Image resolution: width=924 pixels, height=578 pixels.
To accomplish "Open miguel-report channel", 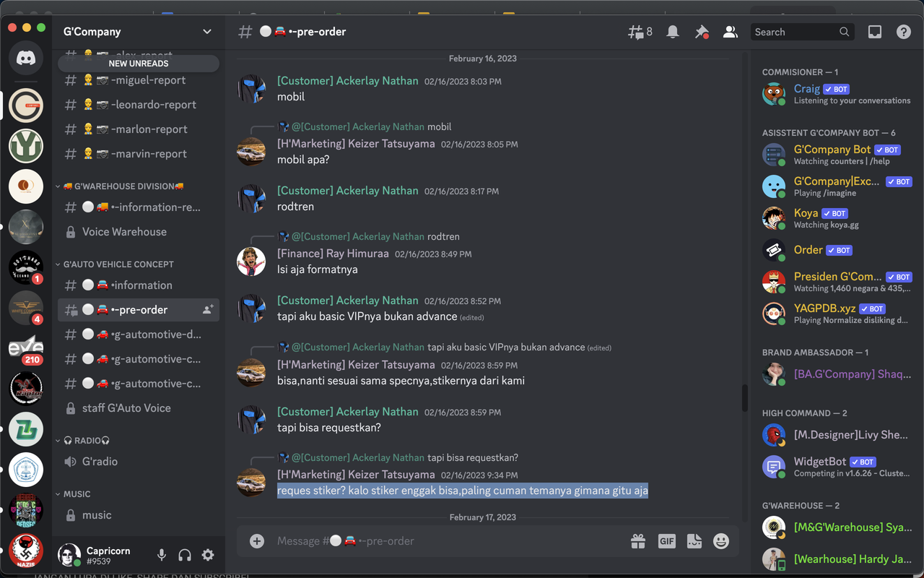I will point(139,80).
